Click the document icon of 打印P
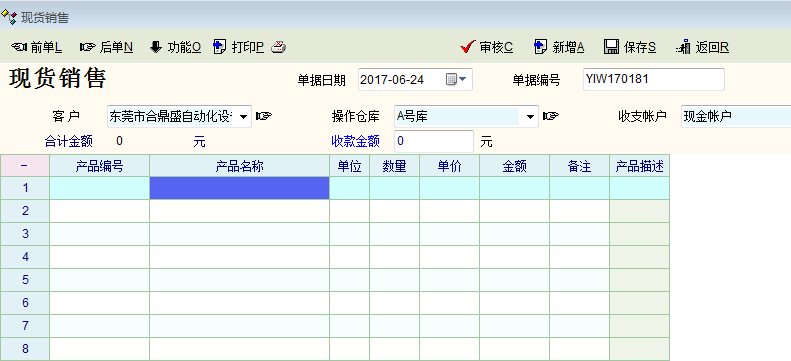This screenshot has width=791, height=361. pos(220,47)
